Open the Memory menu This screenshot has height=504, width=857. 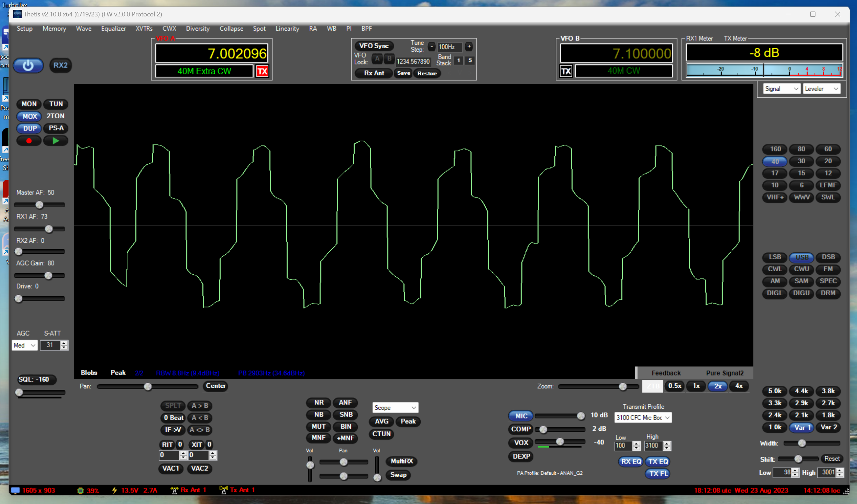[x=54, y=29]
